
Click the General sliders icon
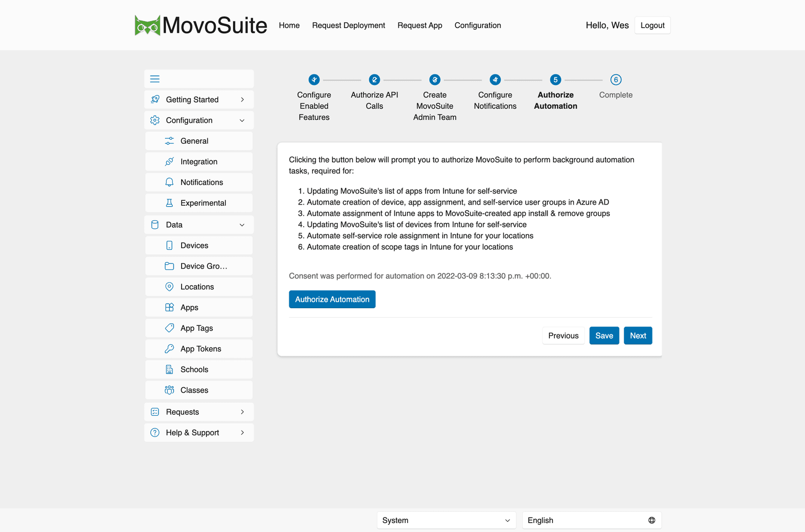click(x=170, y=141)
